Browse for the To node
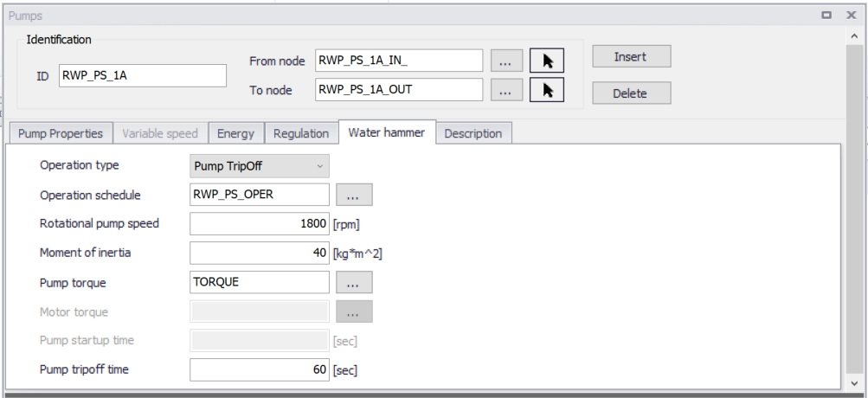The width and height of the screenshot is (868, 398). click(506, 90)
